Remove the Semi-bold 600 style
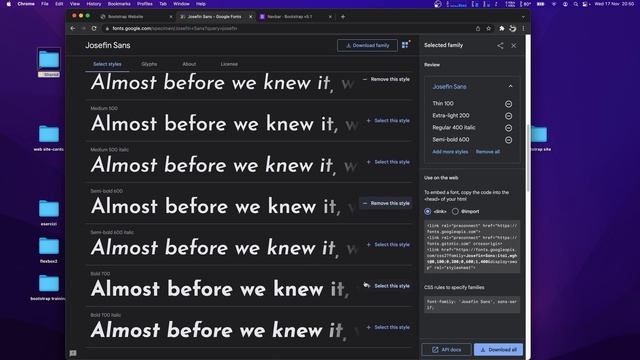The width and height of the screenshot is (640, 360). click(386, 203)
